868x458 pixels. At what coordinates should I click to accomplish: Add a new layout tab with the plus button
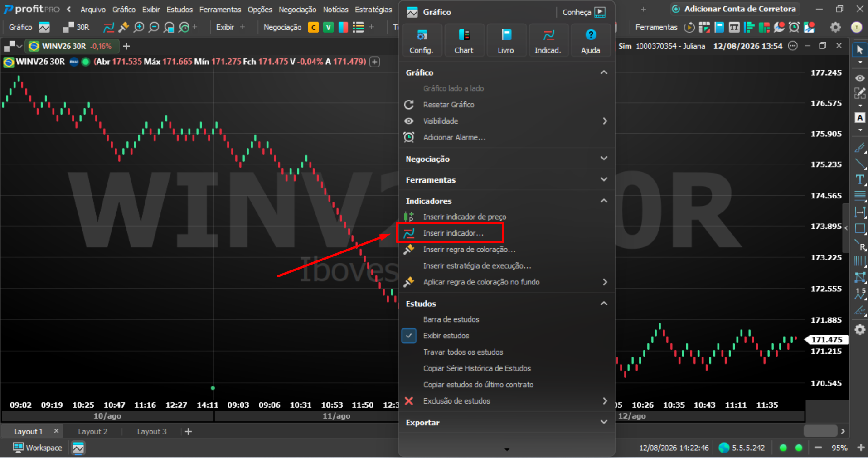click(x=189, y=432)
